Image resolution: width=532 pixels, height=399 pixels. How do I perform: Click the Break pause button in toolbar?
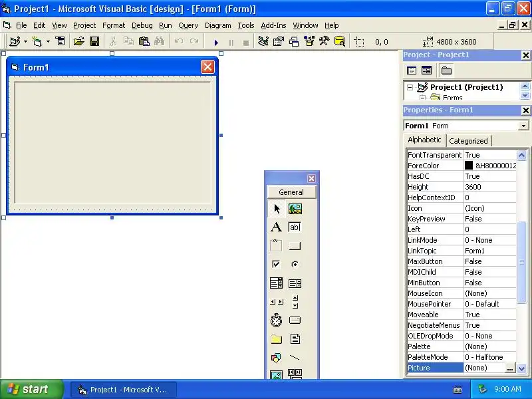[x=231, y=43]
